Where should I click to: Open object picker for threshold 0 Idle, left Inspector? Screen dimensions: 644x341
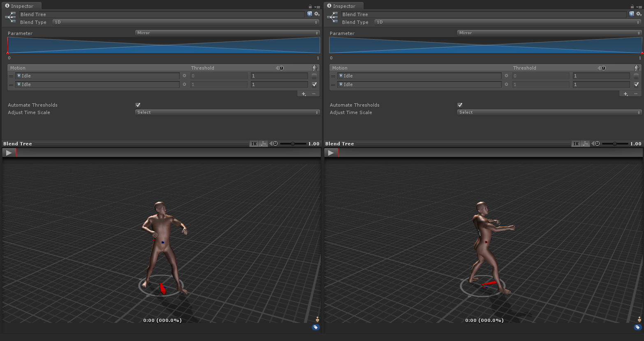[184, 76]
